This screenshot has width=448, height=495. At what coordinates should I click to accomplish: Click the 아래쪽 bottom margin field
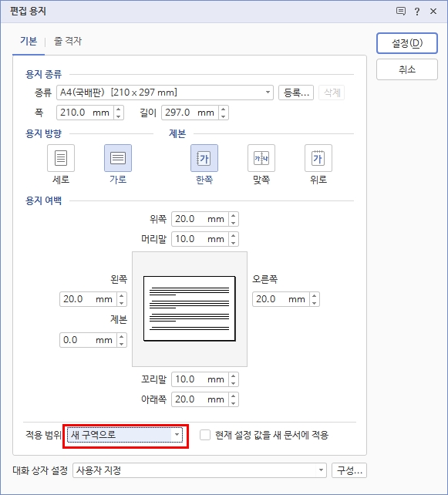[x=200, y=399]
